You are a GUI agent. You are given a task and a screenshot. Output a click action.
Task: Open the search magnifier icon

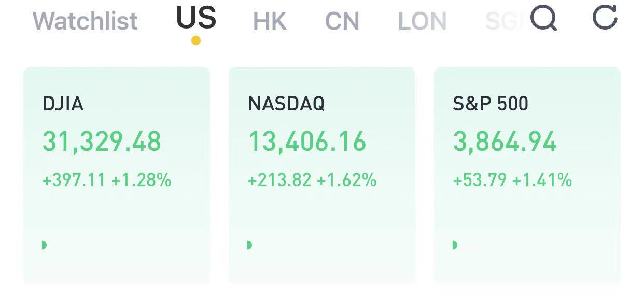tap(544, 18)
